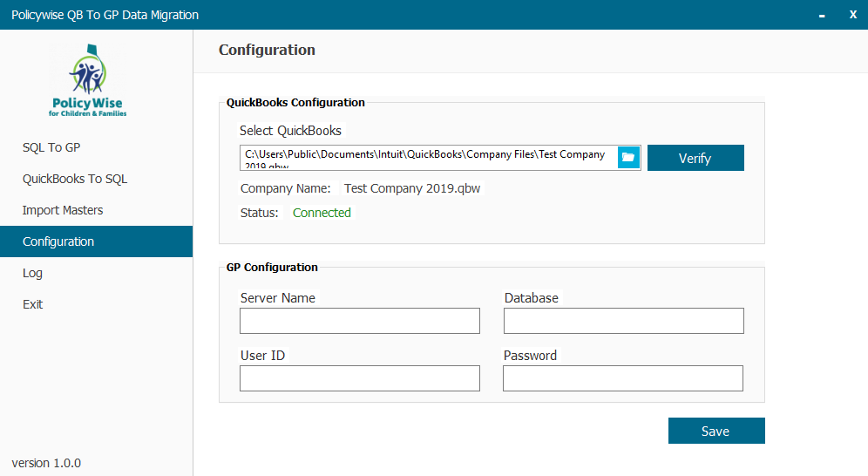This screenshot has width=868, height=476.
Task: Click the Test Company 2019.qbw company name
Action: tap(411, 188)
